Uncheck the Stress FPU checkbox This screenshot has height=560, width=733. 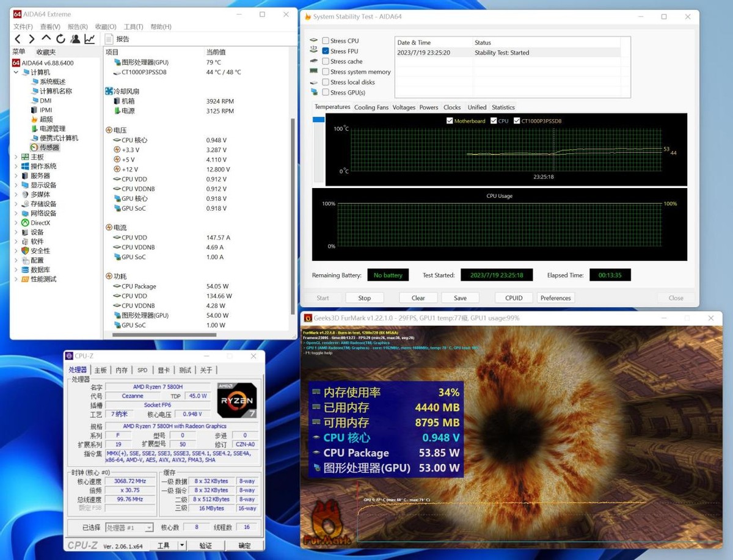pos(326,51)
